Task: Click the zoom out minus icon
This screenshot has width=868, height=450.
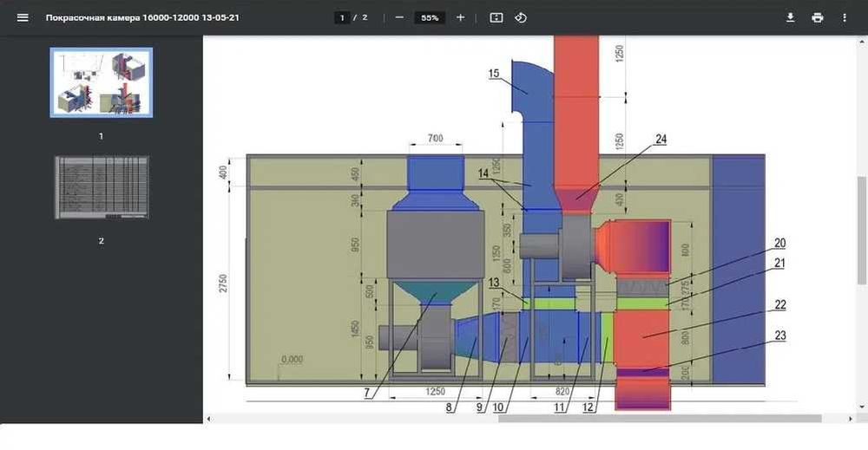Action: point(399,17)
